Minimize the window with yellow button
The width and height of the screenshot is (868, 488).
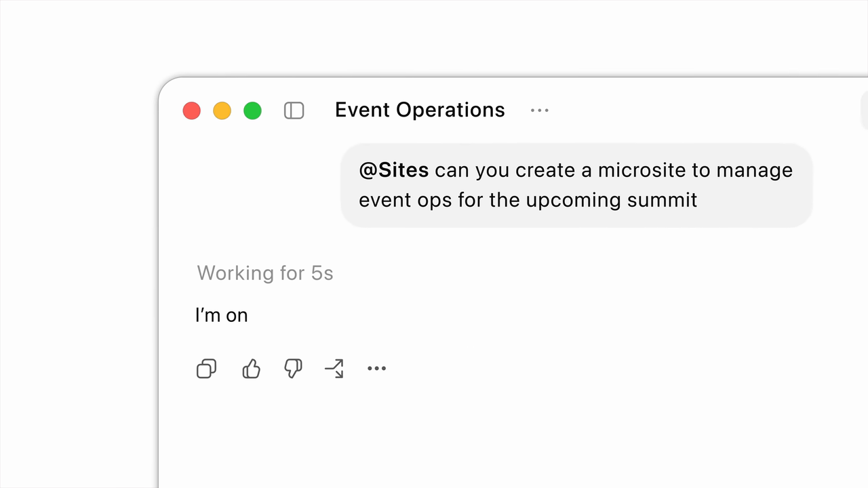[222, 110]
